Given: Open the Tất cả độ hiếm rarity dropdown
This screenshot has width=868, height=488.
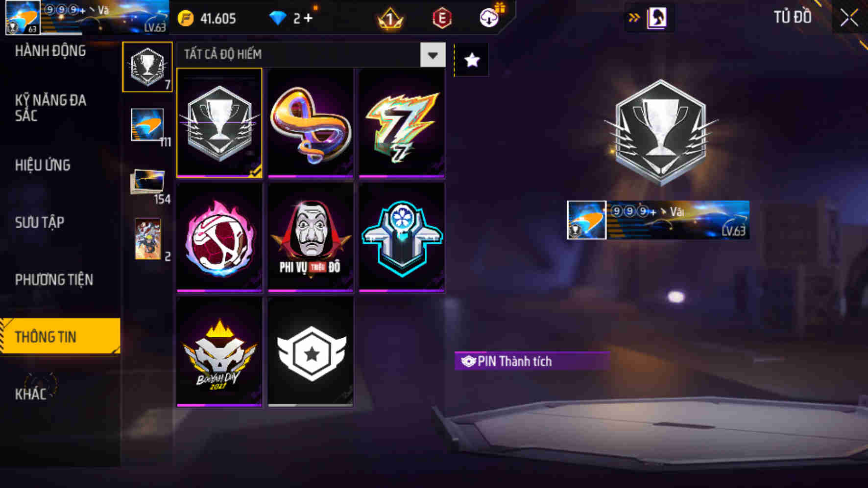Looking at the screenshot, I should point(311,54).
